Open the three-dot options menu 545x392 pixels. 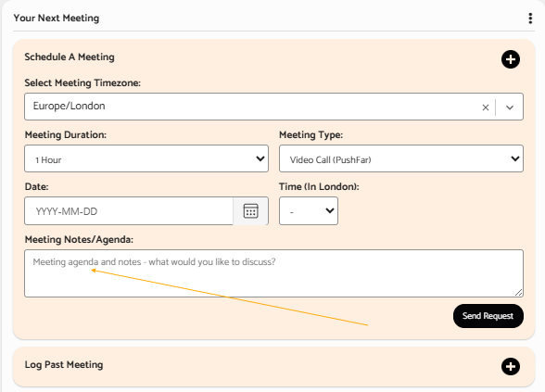530,19
